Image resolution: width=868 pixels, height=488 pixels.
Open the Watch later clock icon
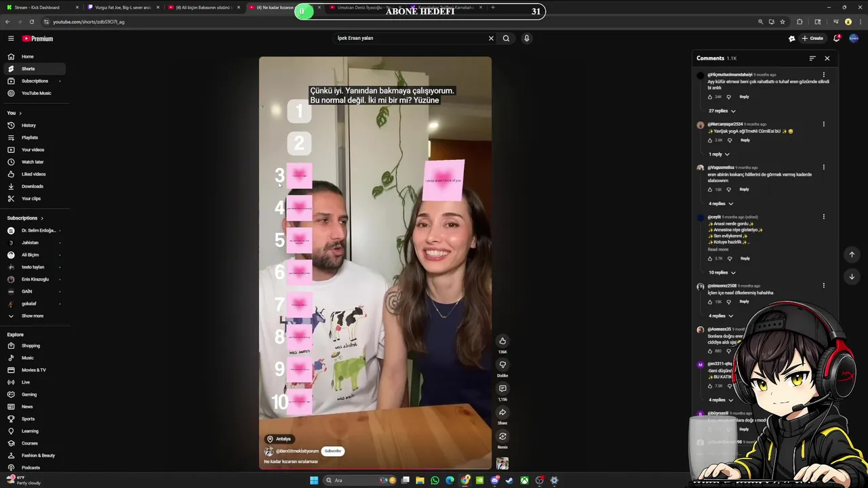[11, 162]
